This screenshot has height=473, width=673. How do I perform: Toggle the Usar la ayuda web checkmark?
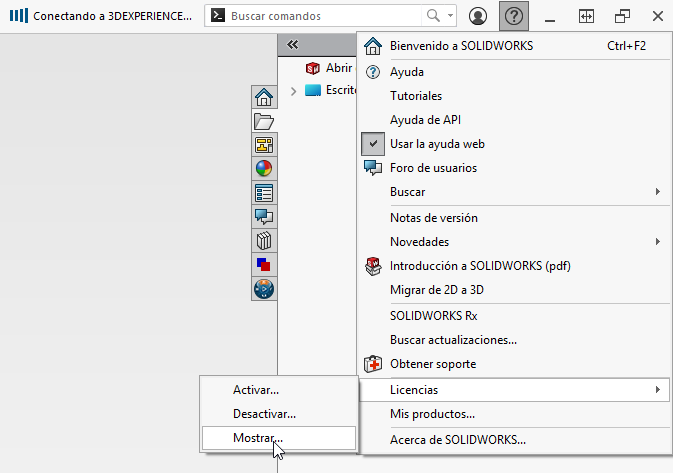(x=373, y=144)
